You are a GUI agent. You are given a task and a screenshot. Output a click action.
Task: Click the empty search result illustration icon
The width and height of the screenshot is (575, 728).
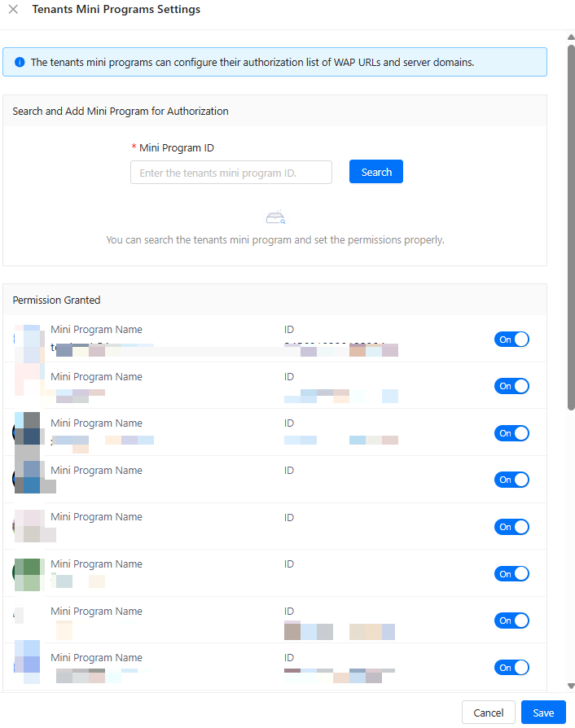pos(275,217)
